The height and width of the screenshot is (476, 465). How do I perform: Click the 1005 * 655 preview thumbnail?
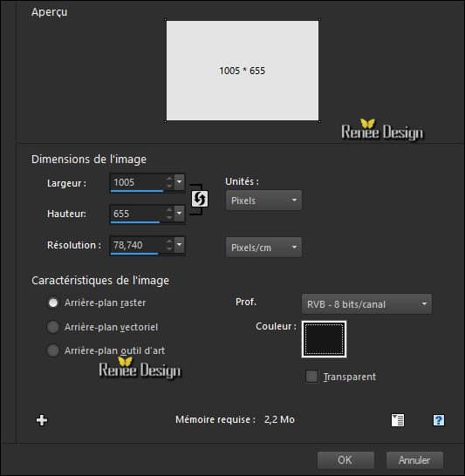tap(243, 71)
